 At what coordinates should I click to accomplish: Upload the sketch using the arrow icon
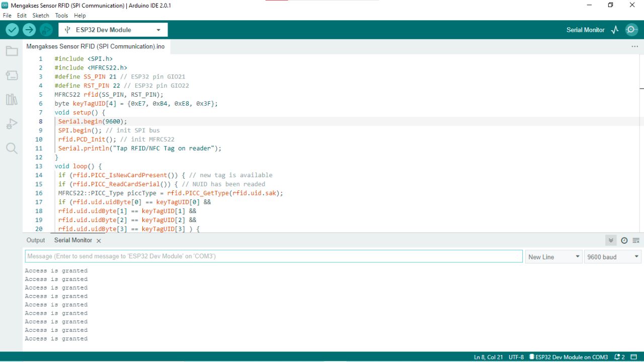(29, 29)
